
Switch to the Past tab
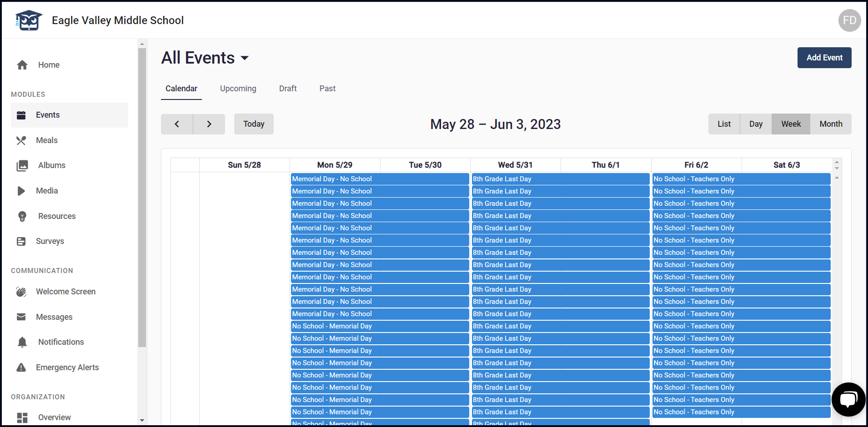(327, 89)
